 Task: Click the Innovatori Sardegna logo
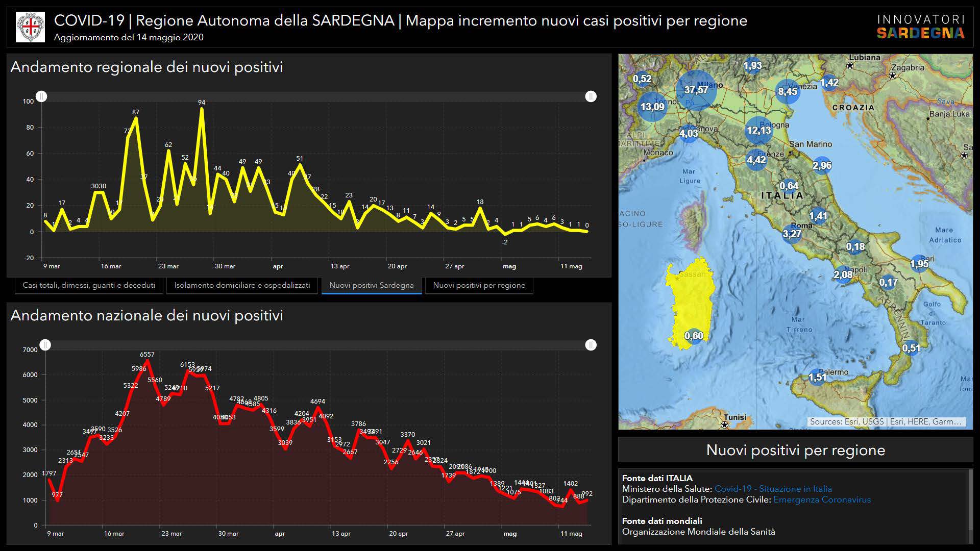coord(920,27)
